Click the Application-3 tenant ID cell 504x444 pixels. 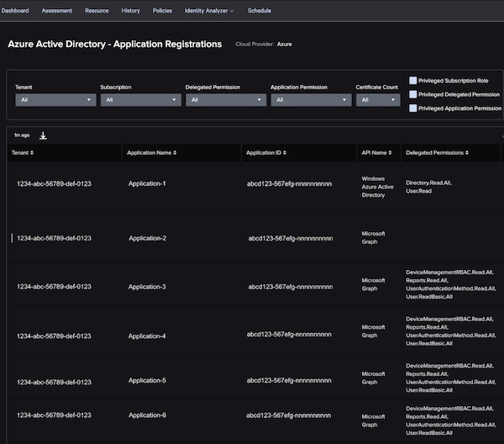(54, 287)
